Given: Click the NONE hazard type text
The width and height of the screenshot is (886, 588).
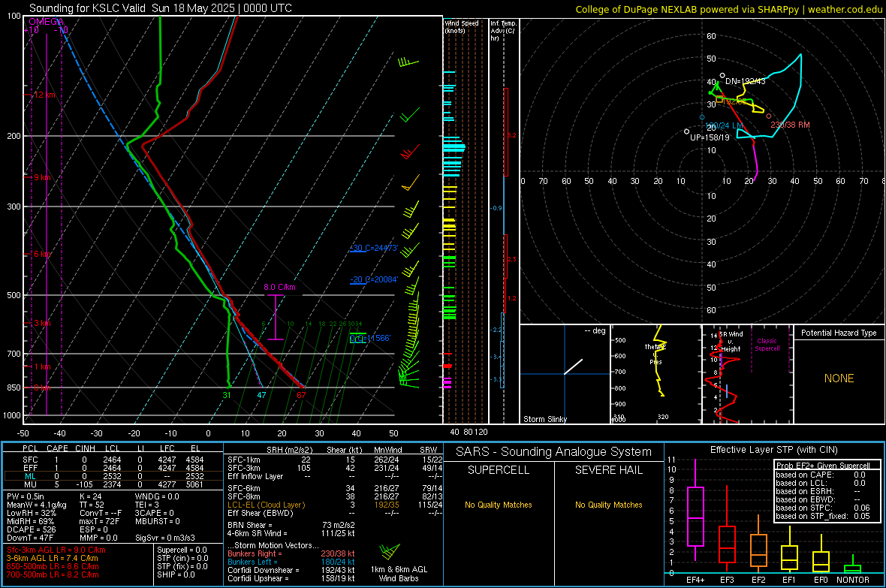Looking at the screenshot, I should (x=839, y=378).
